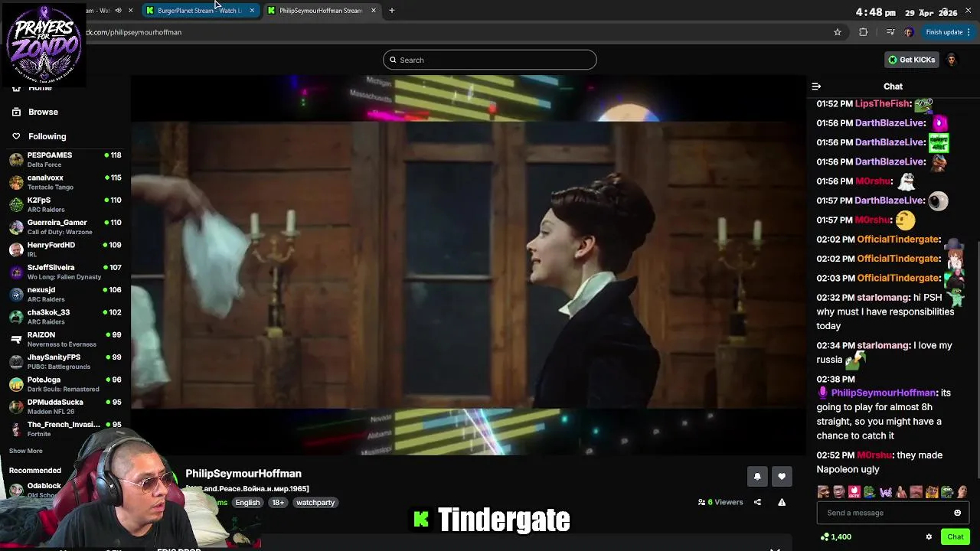Open the browser profile avatar

pos(909,32)
